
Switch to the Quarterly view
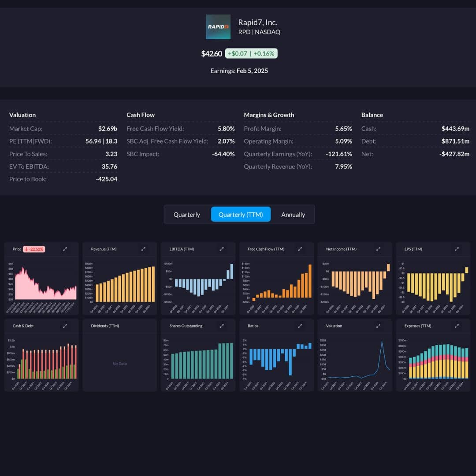pyautogui.click(x=187, y=215)
